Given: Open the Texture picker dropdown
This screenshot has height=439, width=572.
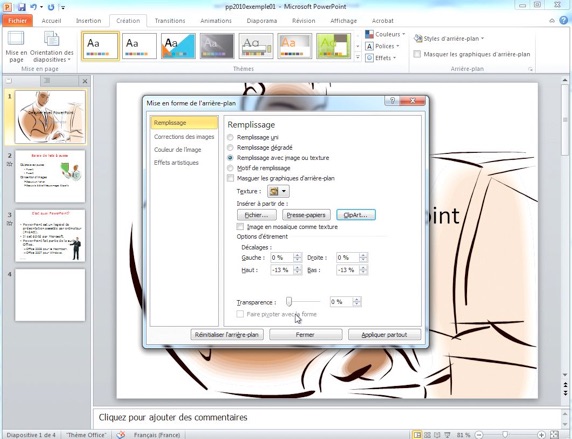Looking at the screenshot, I should (x=278, y=191).
